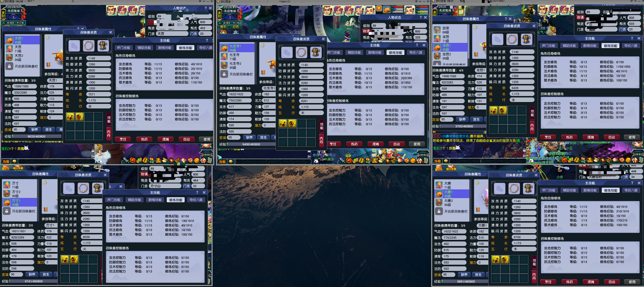Open the 技能 side tab in the 化生寺 window

(322, 126)
